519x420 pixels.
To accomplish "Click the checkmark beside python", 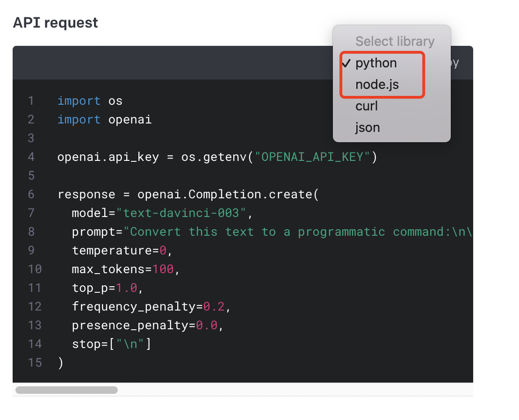I will (x=346, y=63).
